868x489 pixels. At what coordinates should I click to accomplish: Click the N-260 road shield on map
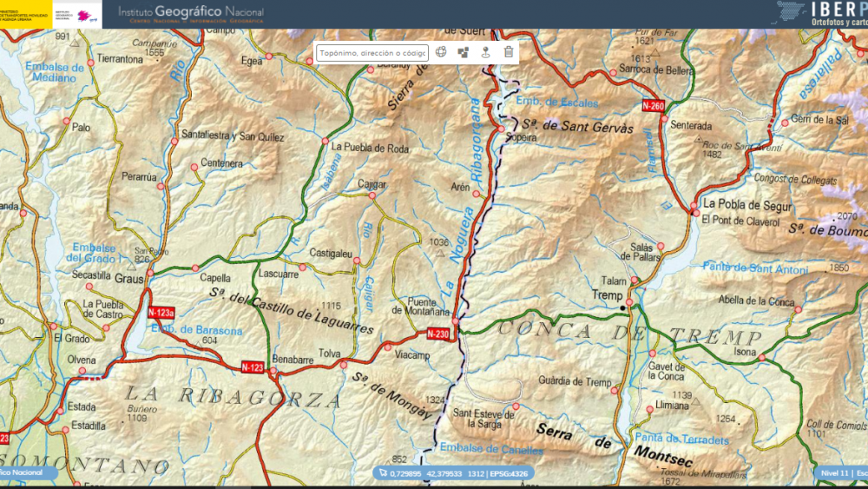tap(653, 106)
